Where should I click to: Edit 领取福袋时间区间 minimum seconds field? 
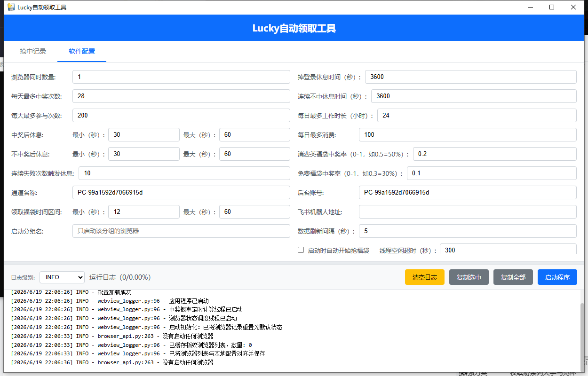click(144, 212)
